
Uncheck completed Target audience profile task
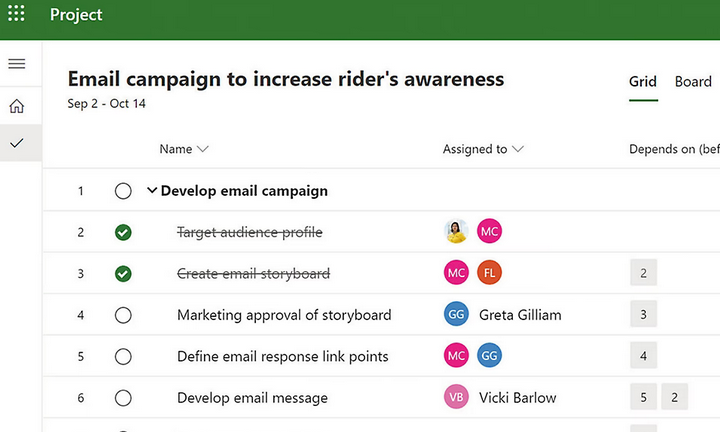tap(123, 232)
